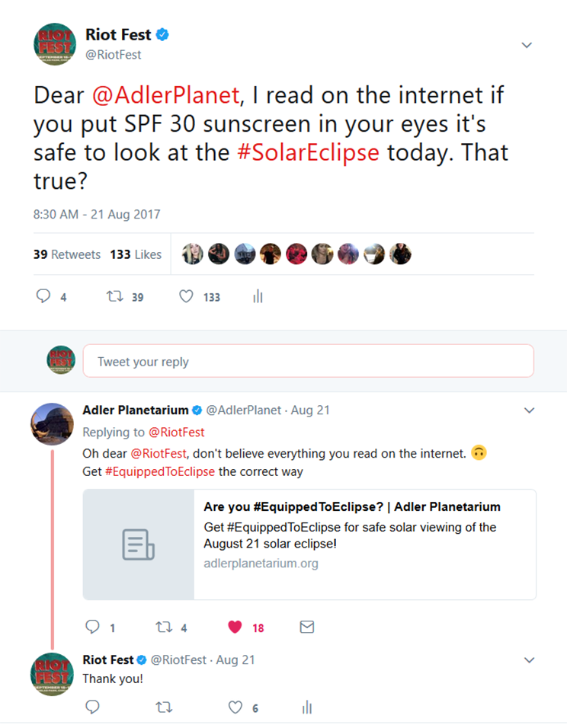567x728 pixels.
Task: Like the 'Thank you!' tweet
Action: (x=235, y=707)
